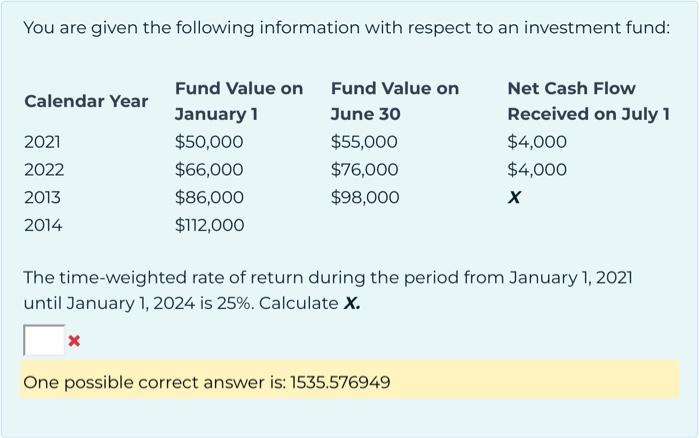Select the $98,000 June 30 value
700x438 pixels.
pyautogui.click(x=364, y=198)
